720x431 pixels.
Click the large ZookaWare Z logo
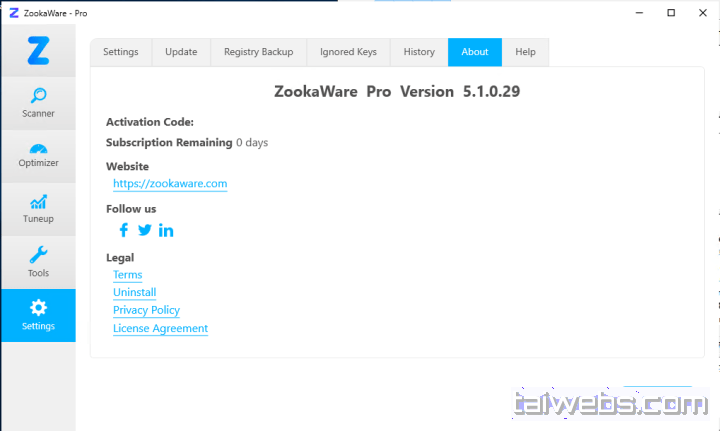coord(38,50)
